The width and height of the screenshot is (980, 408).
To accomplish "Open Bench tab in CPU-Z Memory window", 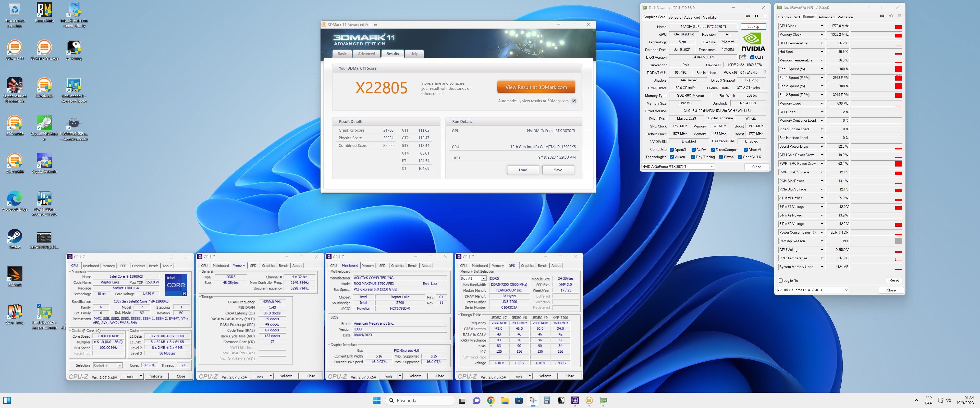I will pos(284,266).
